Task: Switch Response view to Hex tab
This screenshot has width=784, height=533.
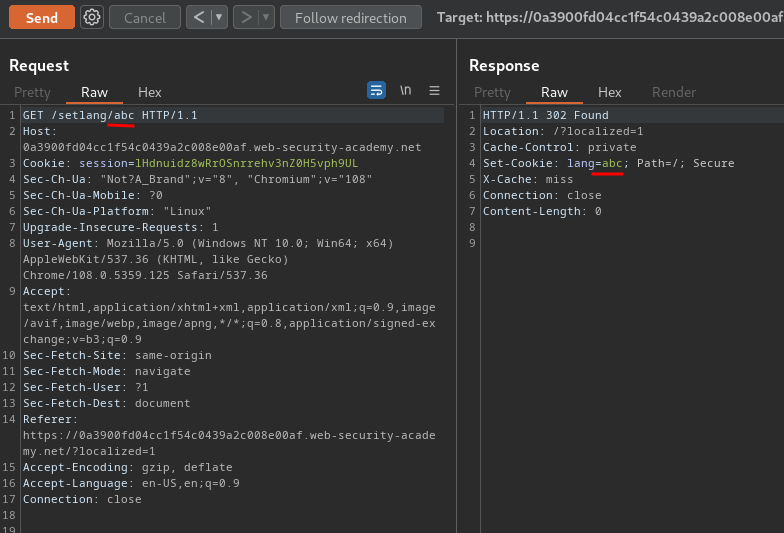Action: pos(610,92)
